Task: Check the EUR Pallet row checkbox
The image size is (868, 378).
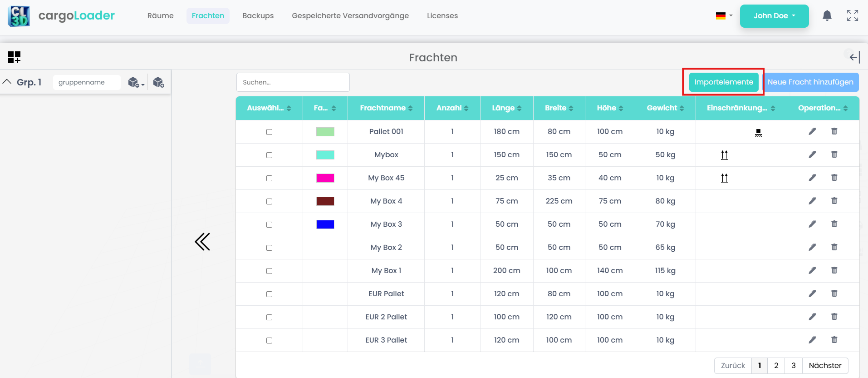Action: [269, 294]
